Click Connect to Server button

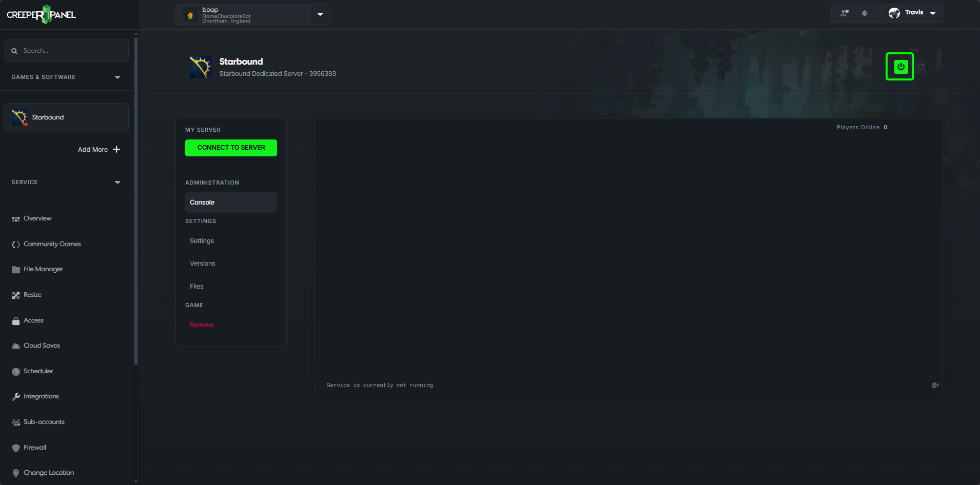(x=231, y=148)
